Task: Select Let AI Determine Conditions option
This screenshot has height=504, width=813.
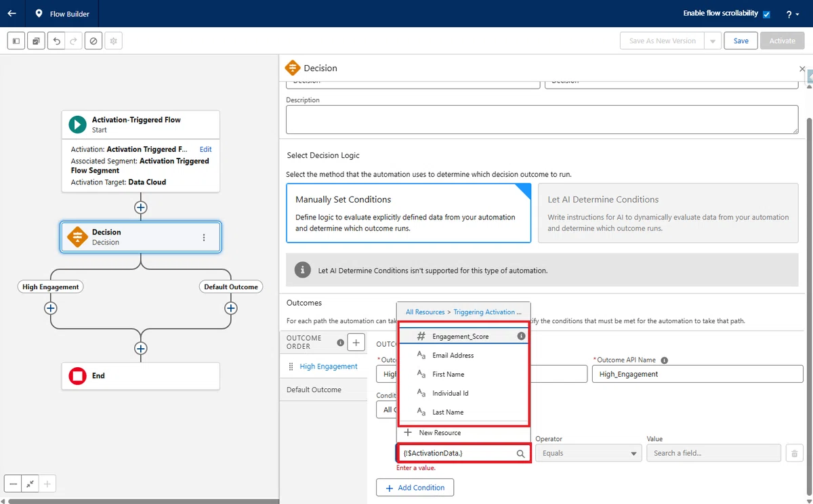Action: (x=668, y=213)
